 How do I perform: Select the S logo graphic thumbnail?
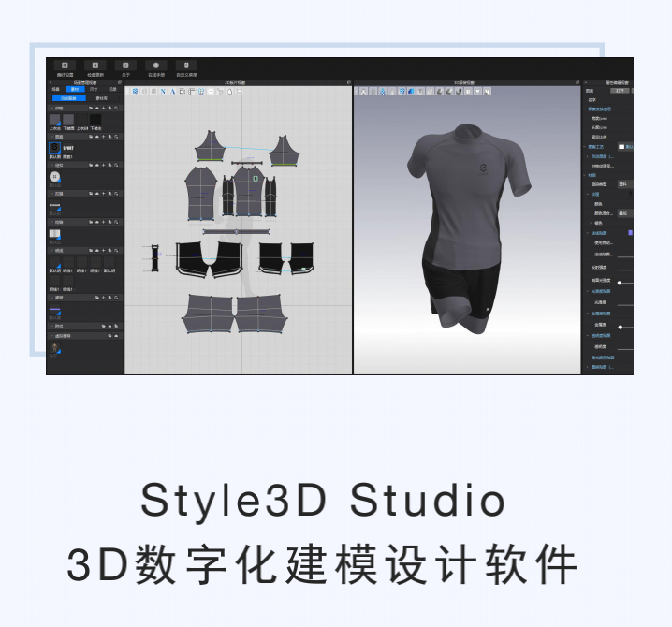click(x=55, y=148)
